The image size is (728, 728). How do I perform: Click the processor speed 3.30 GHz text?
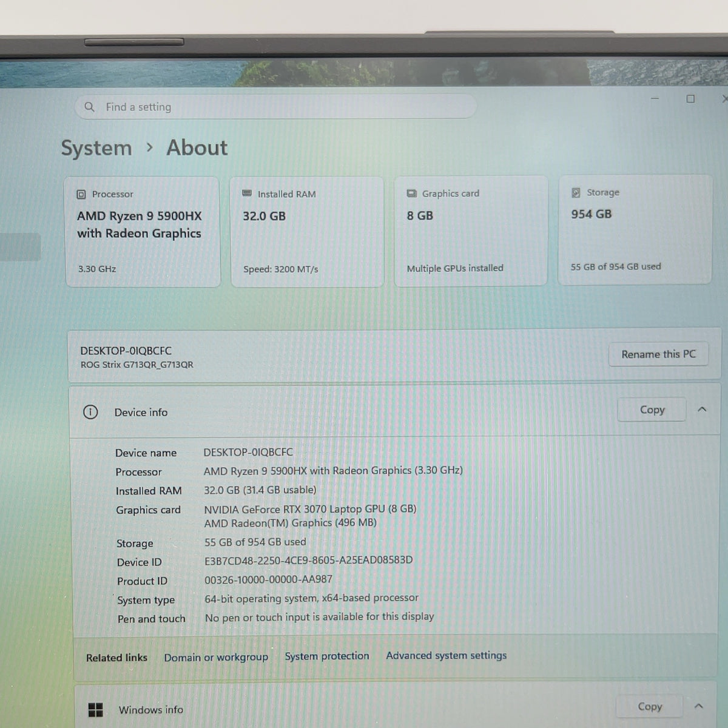point(97,269)
